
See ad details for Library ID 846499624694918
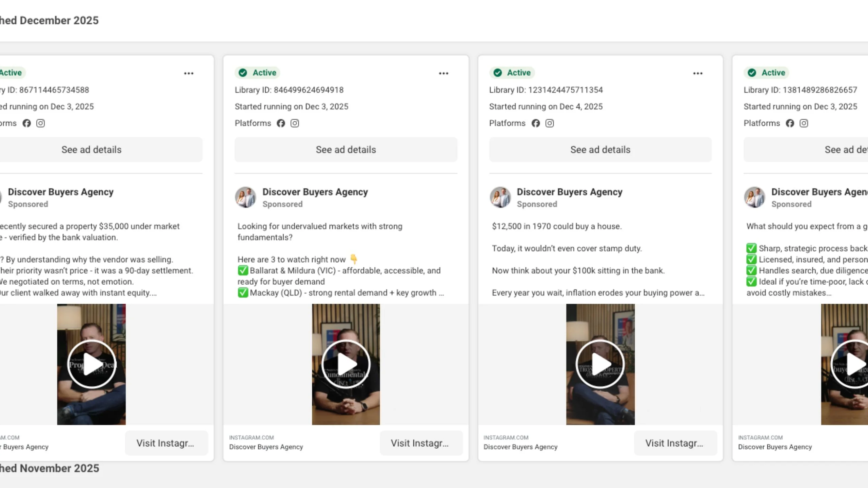click(x=346, y=149)
